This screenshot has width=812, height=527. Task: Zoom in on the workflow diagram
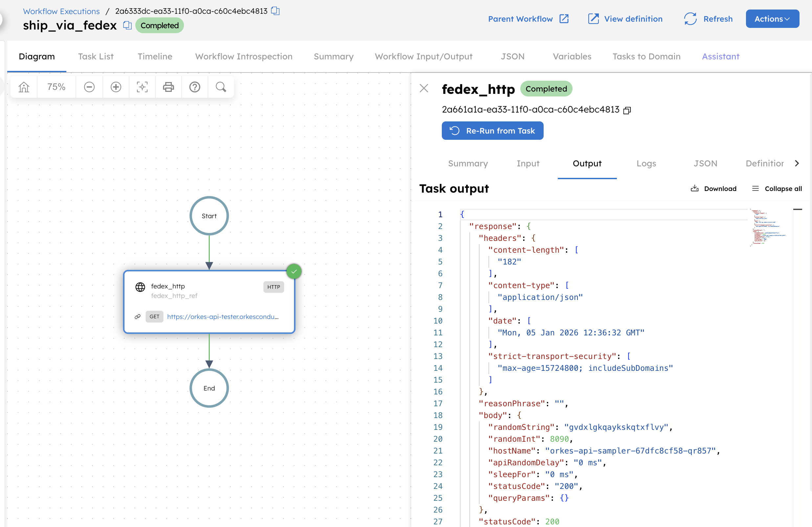click(116, 87)
